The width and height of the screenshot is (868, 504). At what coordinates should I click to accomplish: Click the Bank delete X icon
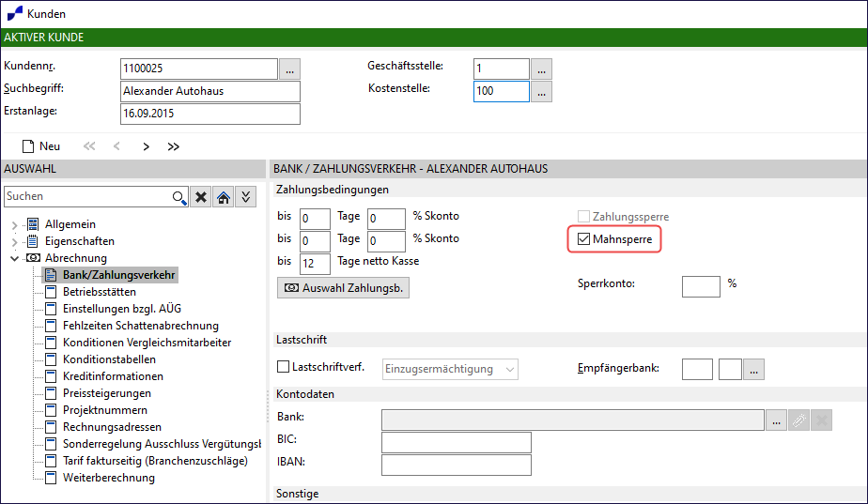coord(822,420)
